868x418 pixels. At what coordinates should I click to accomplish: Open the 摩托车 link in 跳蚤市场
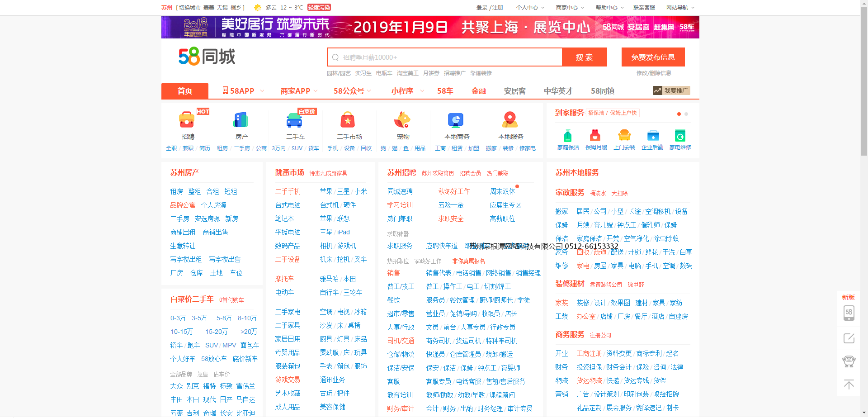284,279
